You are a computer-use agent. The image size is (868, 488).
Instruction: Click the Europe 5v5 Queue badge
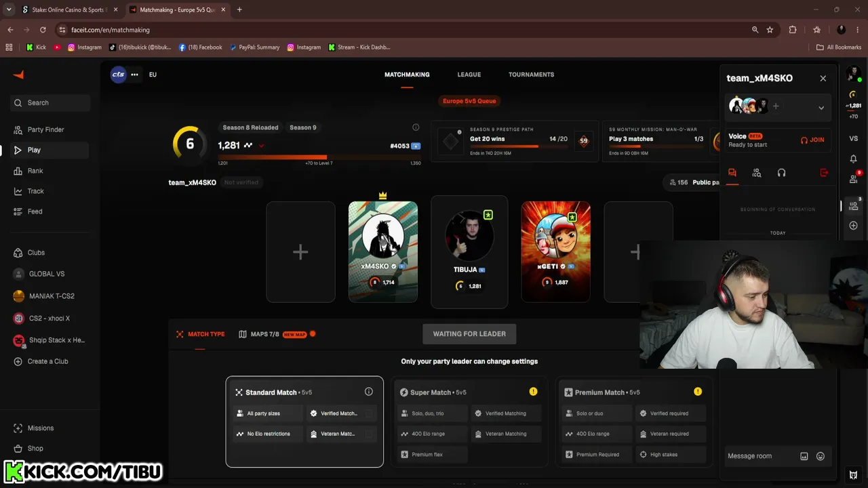469,101
